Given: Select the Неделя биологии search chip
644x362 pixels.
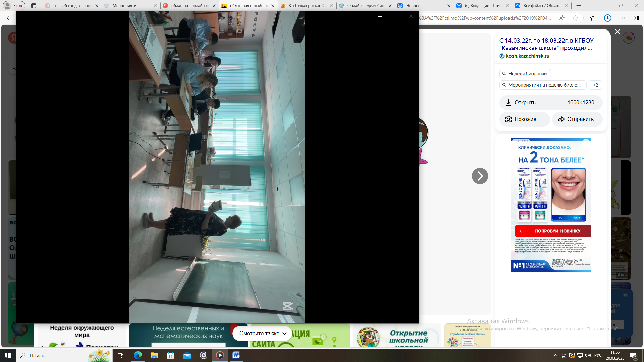Looking at the screenshot, I should coord(525,74).
